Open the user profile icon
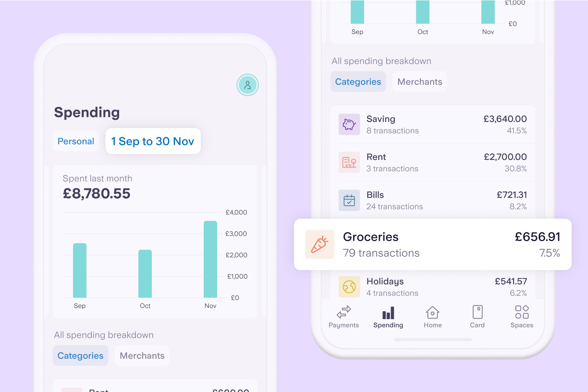The height and width of the screenshot is (392, 588). point(248,84)
